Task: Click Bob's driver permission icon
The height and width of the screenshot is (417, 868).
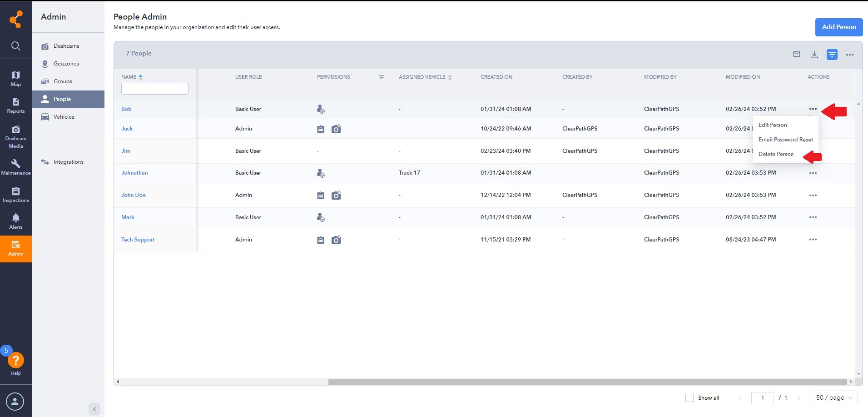Action: [x=321, y=109]
